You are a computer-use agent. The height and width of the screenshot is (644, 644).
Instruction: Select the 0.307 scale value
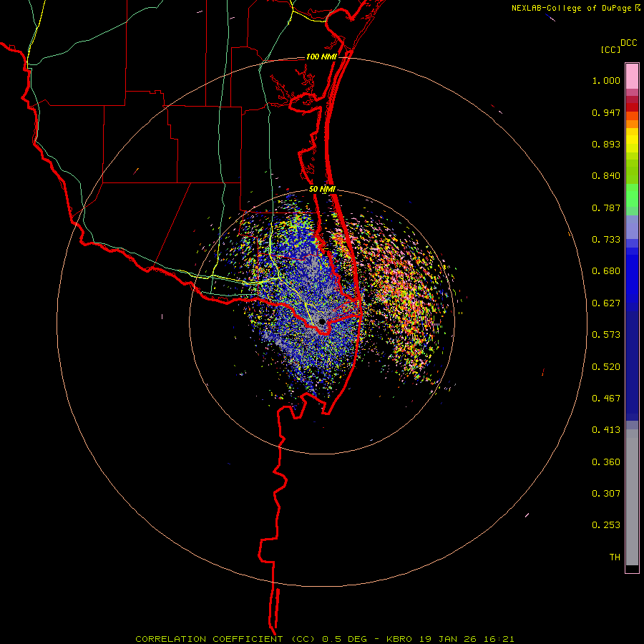coord(606,494)
